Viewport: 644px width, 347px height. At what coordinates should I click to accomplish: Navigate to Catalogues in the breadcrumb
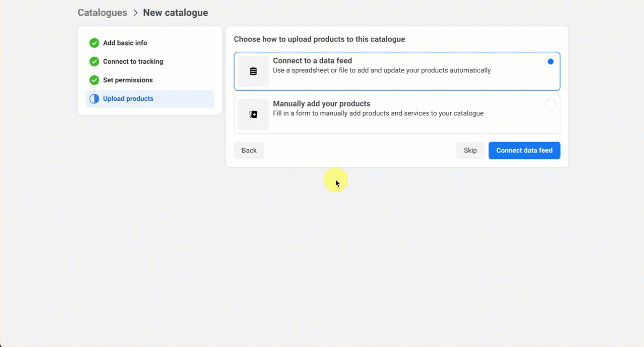tap(102, 13)
